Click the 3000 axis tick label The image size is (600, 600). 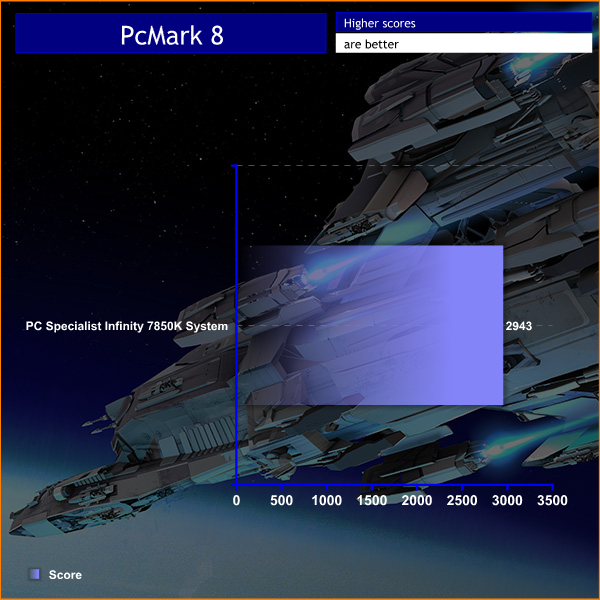coord(507,500)
